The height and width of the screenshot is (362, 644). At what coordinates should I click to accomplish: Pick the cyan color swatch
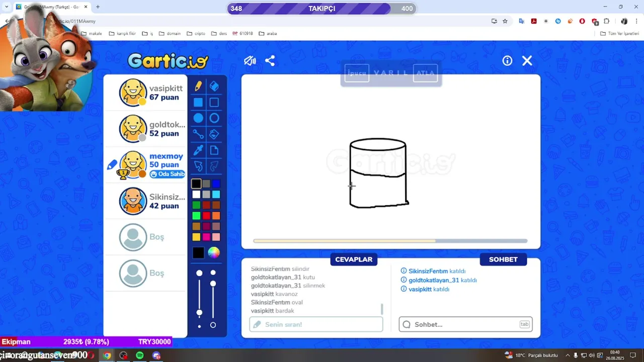click(216, 195)
